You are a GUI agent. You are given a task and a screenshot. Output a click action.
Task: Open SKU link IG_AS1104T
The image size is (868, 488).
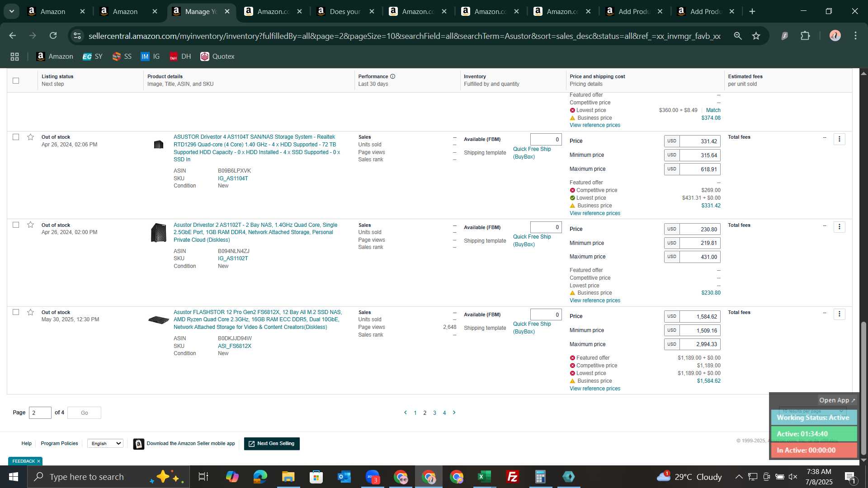[x=233, y=178]
